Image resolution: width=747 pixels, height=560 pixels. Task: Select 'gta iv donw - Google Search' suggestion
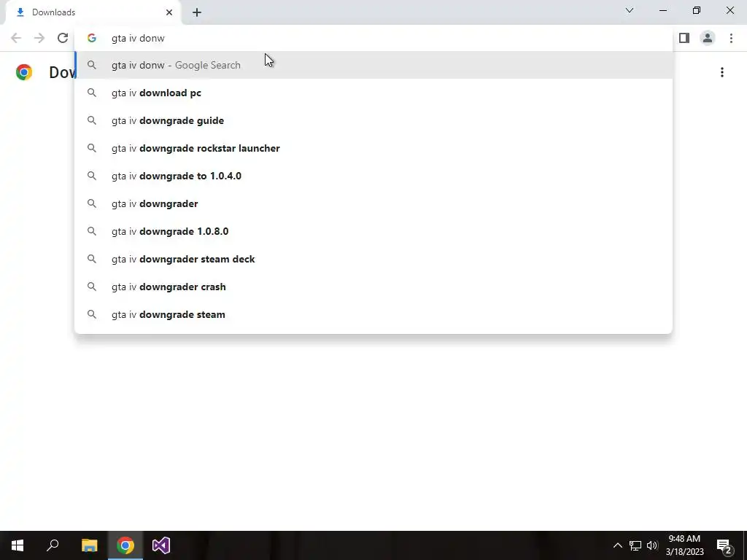click(373, 65)
